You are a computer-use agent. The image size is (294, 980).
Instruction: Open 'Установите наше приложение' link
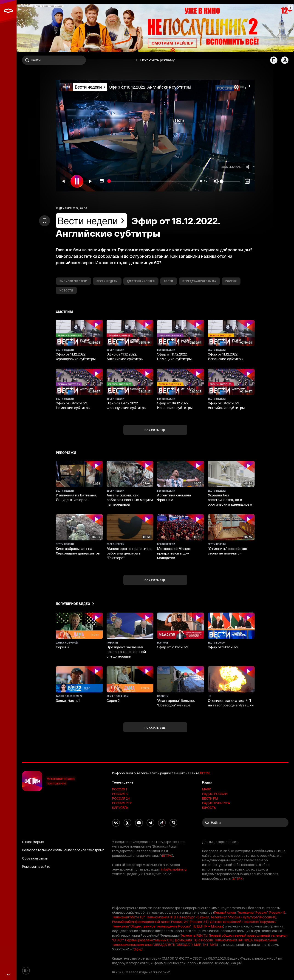[x=61, y=781]
